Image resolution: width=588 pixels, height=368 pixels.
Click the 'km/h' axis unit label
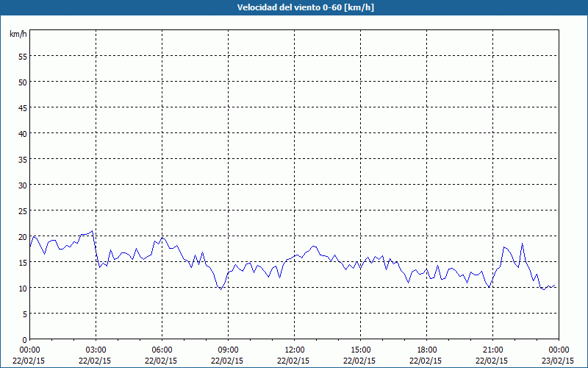(18, 34)
